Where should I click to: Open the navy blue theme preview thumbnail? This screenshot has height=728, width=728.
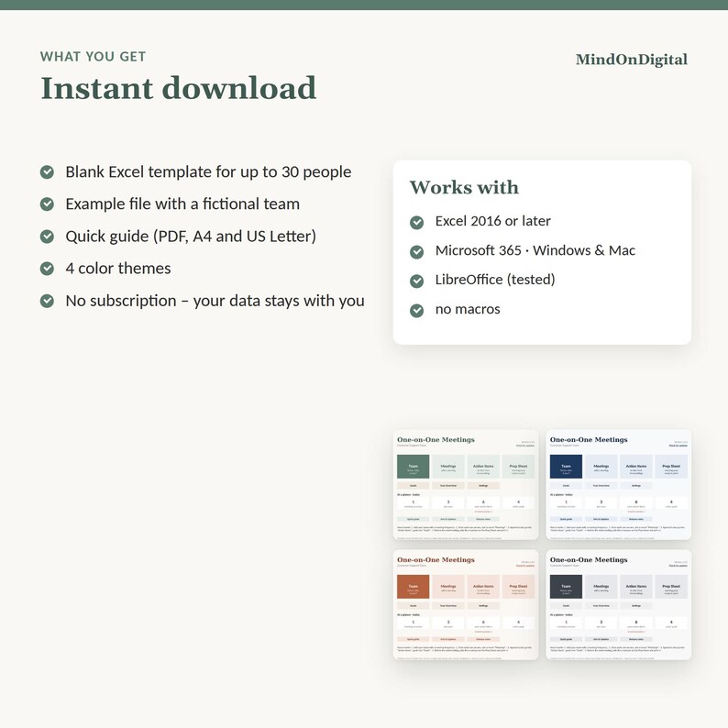618,485
